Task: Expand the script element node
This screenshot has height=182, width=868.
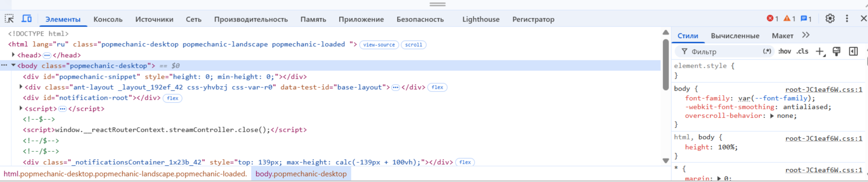Action: tap(21, 108)
